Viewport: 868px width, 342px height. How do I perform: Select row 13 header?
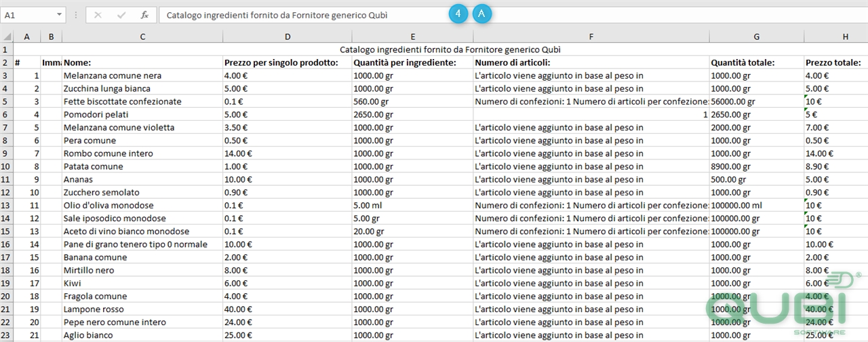pos(7,206)
